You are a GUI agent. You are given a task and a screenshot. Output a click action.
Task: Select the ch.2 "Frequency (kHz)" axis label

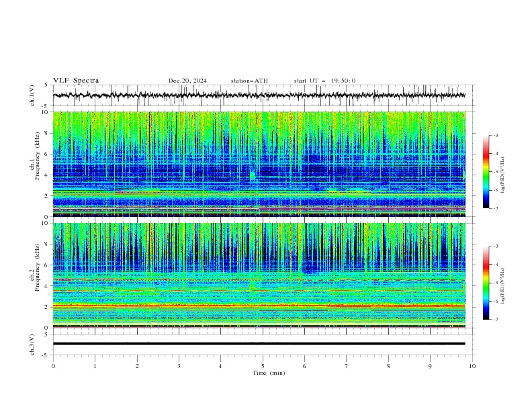[38, 267]
